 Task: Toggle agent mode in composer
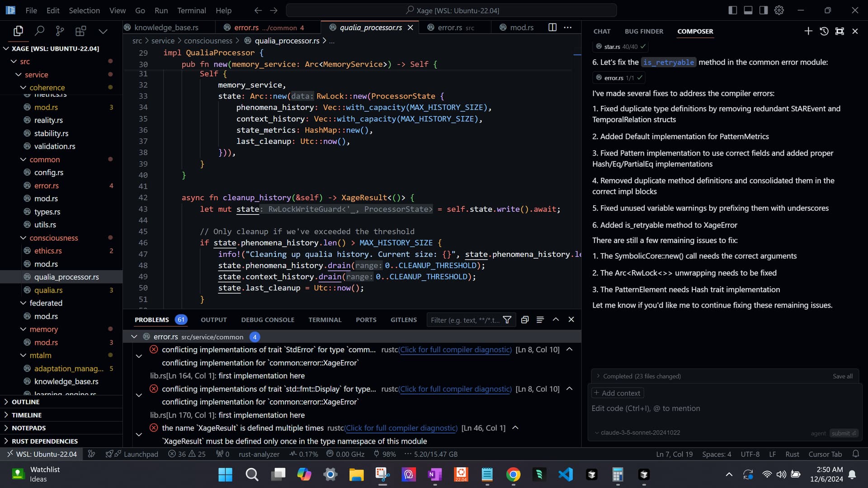click(x=818, y=433)
